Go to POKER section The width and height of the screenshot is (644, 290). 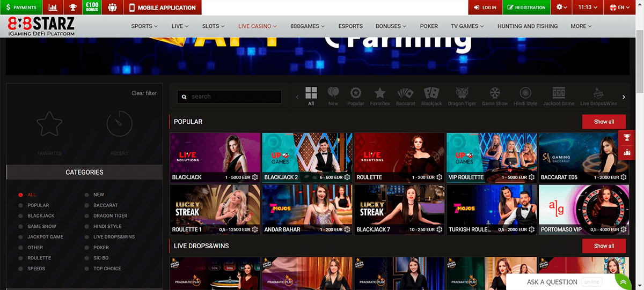point(429,26)
